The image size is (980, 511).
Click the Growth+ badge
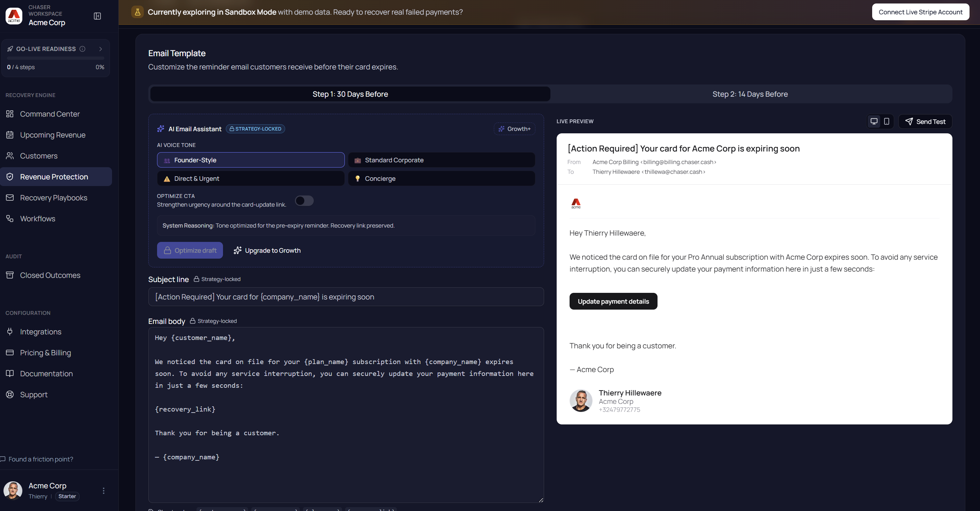pos(514,128)
